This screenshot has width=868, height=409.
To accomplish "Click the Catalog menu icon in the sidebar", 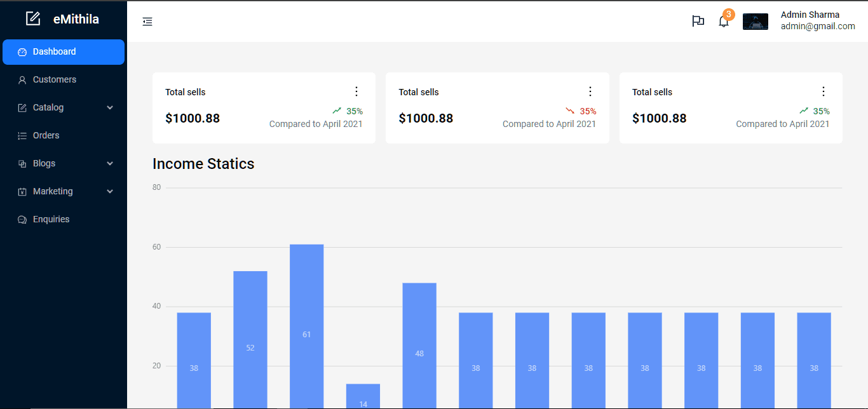I will click(22, 108).
